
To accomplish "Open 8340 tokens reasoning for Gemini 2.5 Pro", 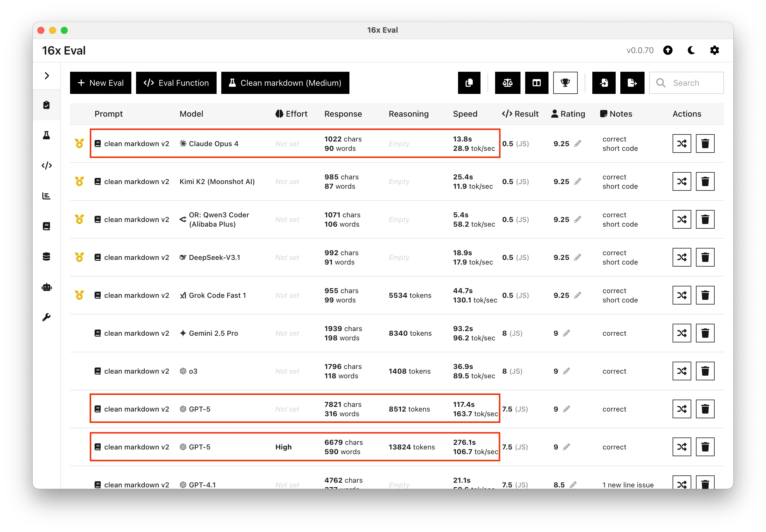I will click(410, 333).
